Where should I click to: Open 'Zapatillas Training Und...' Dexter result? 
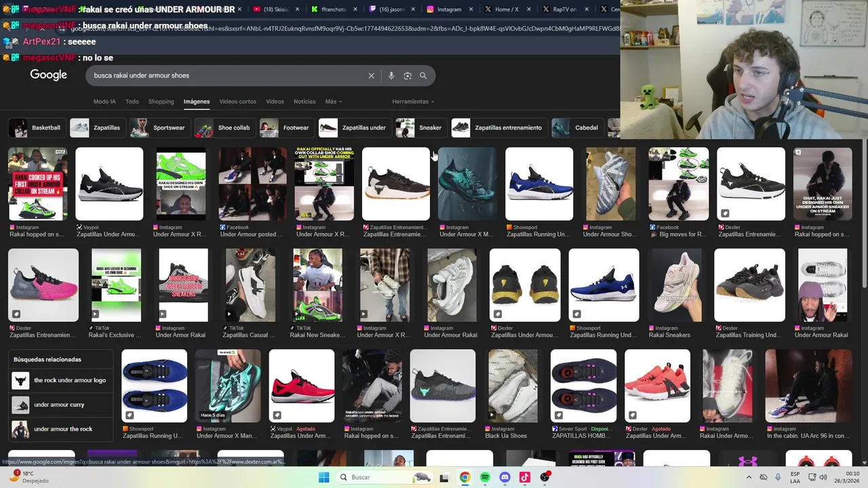pyautogui.click(x=749, y=285)
